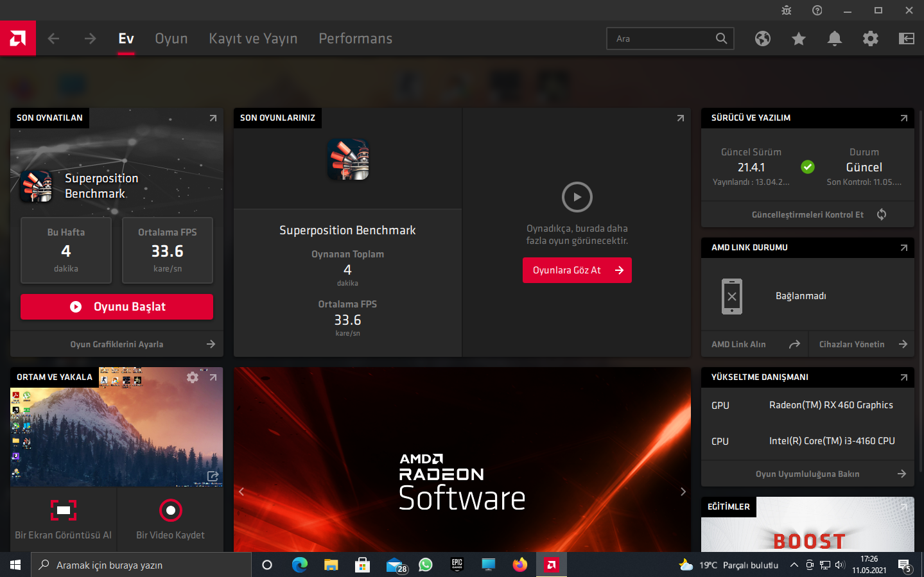This screenshot has height=577, width=924.
Task: Click the play video circle icon
Action: click(577, 197)
